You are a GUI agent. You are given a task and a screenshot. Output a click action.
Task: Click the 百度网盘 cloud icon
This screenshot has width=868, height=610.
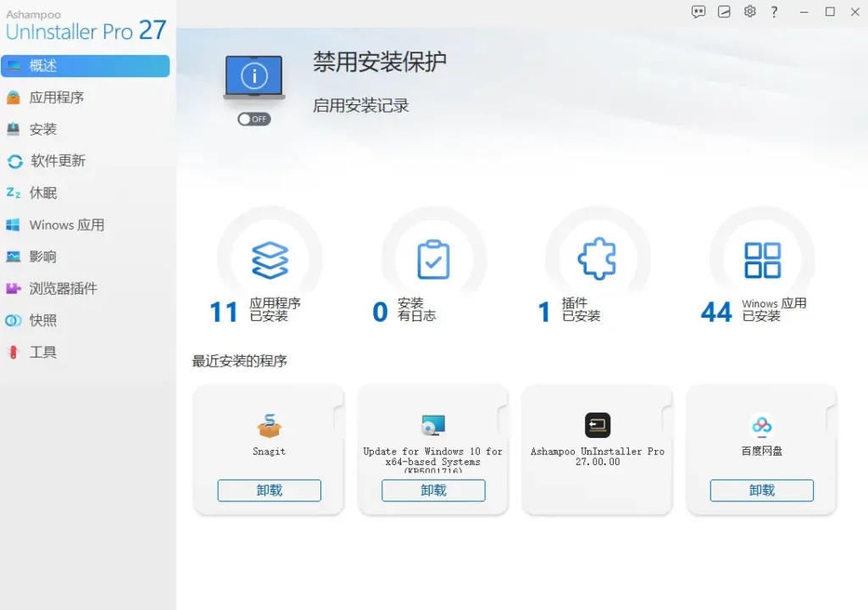coord(762,425)
